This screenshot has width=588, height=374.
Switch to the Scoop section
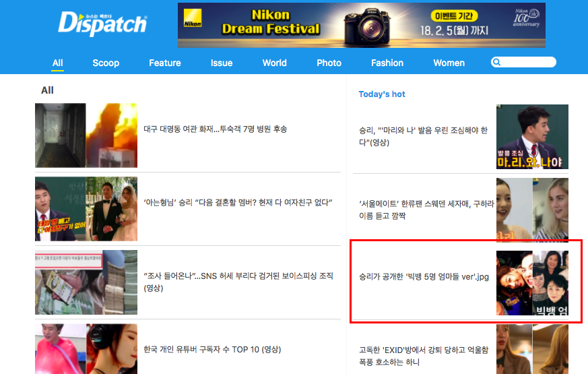pos(106,63)
